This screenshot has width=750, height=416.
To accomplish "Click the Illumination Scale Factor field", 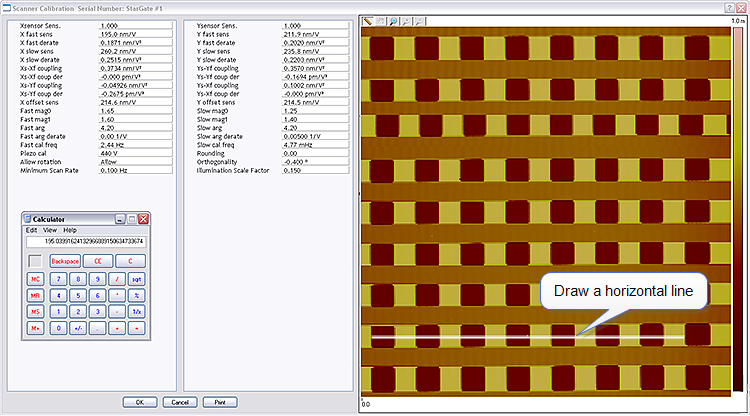I will tap(316, 171).
